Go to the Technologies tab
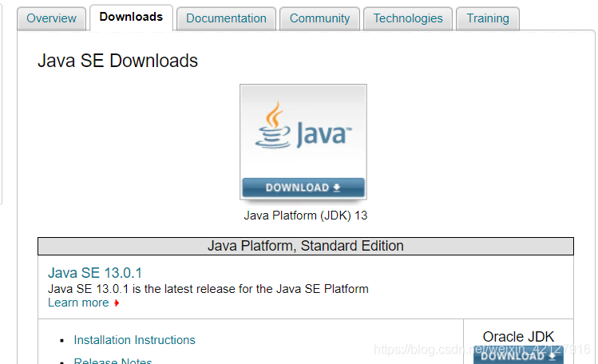Screen dimensions: 598x364 tap(408, 18)
